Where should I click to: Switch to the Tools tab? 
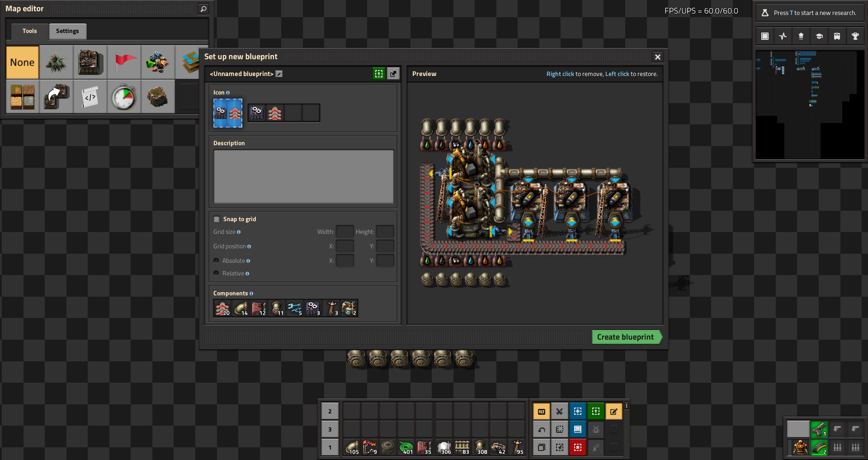pyautogui.click(x=29, y=31)
